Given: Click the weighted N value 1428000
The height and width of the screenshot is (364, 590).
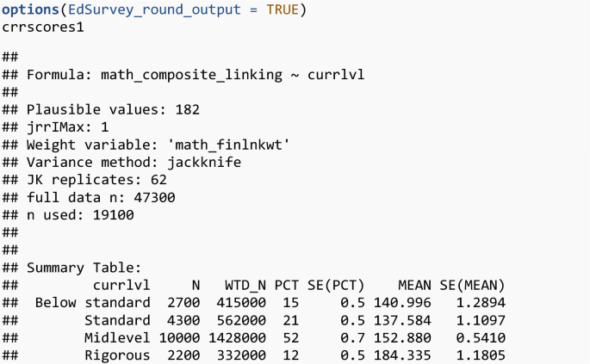Looking at the screenshot, I should tap(238, 337).
